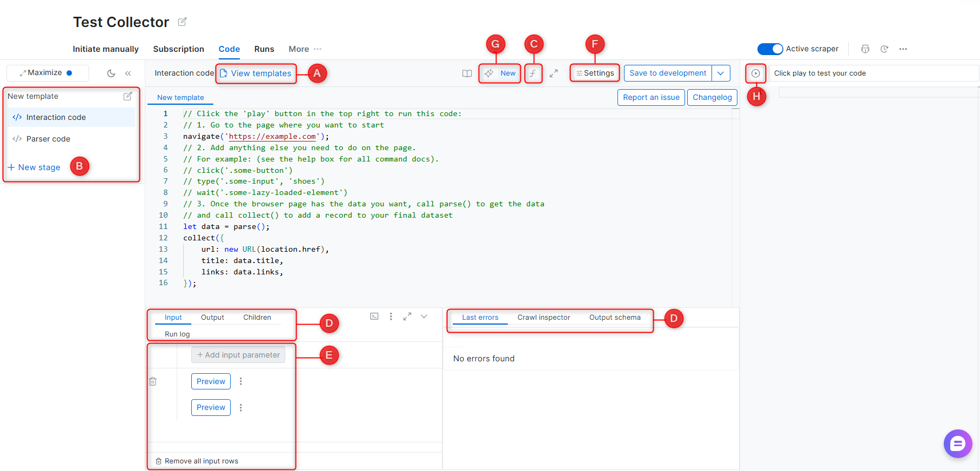Delete input row using the trash icon
This screenshot has width=980, height=471.
(153, 381)
